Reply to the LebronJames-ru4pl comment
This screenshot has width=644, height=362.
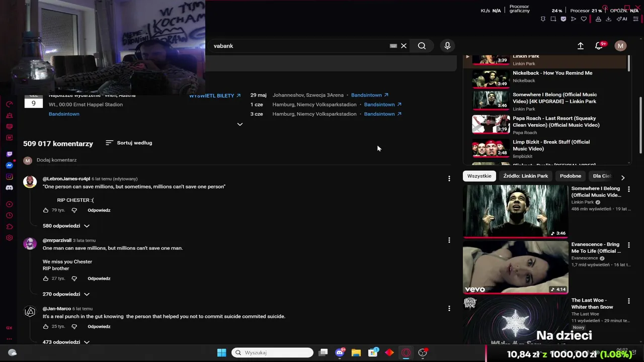click(x=99, y=210)
